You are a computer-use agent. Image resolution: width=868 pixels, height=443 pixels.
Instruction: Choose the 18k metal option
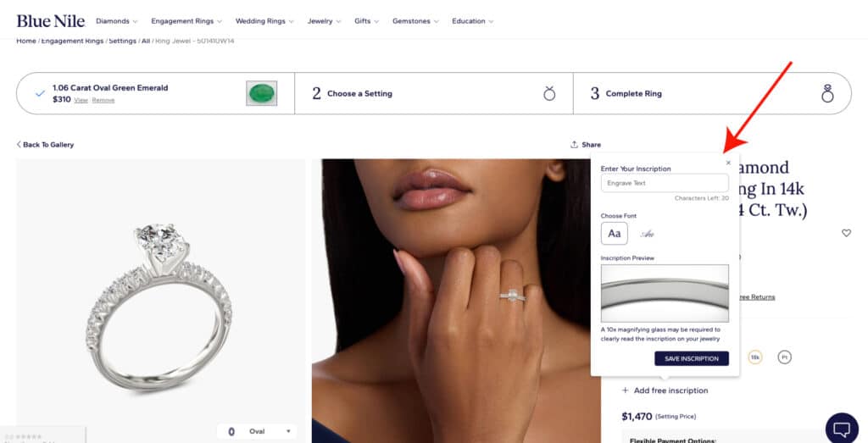pyautogui.click(x=754, y=357)
